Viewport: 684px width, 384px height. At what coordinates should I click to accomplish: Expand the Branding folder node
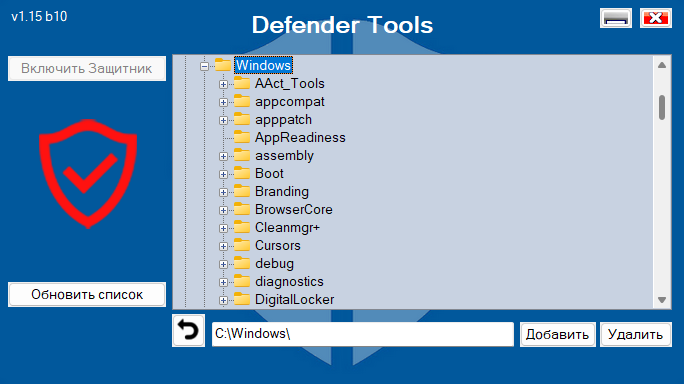point(223,192)
